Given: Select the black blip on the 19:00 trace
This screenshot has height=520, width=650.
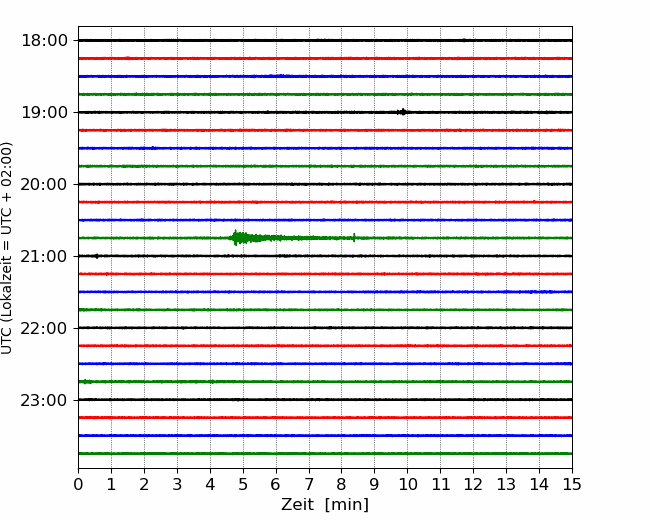Looking at the screenshot, I should [402, 112].
